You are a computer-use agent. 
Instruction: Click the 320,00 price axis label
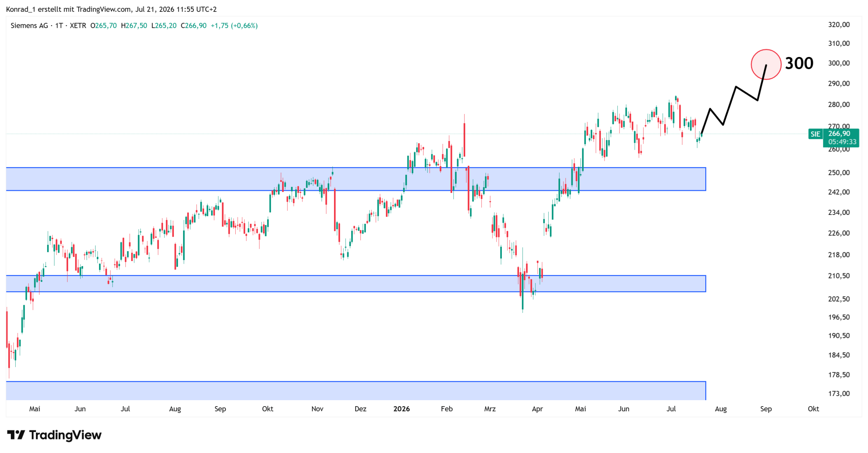(839, 24)
